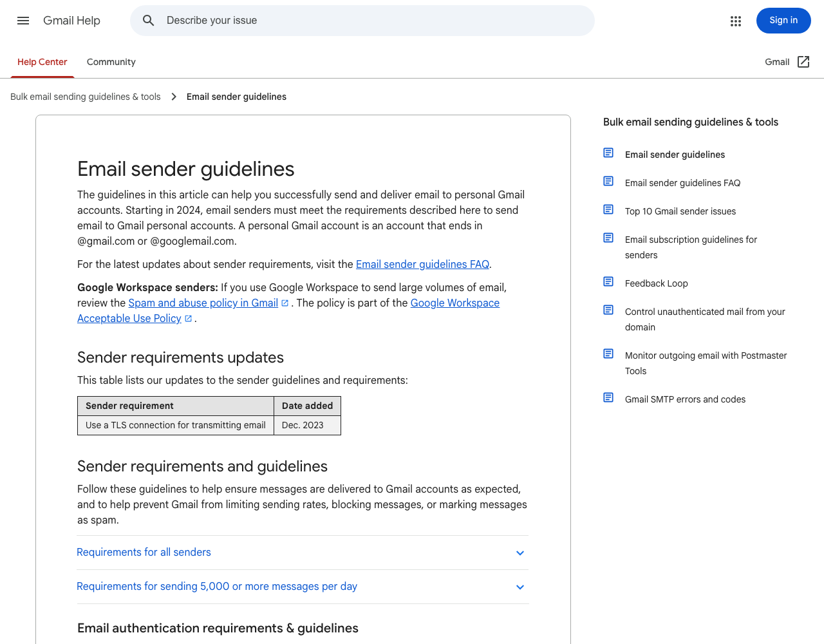Click article icon beside Monitor outgoing email
824x644 pixels.
(x=608, y=354)
